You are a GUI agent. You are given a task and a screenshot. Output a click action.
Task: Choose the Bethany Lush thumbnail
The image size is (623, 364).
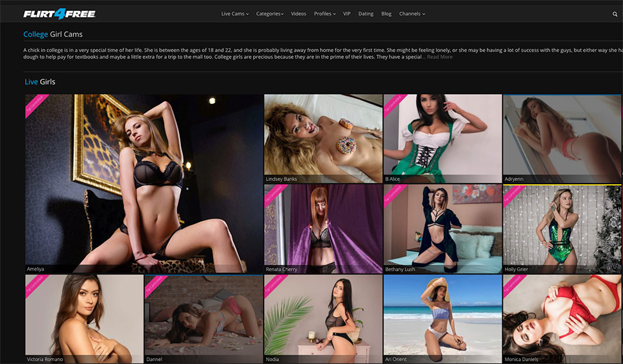(442, 228)
